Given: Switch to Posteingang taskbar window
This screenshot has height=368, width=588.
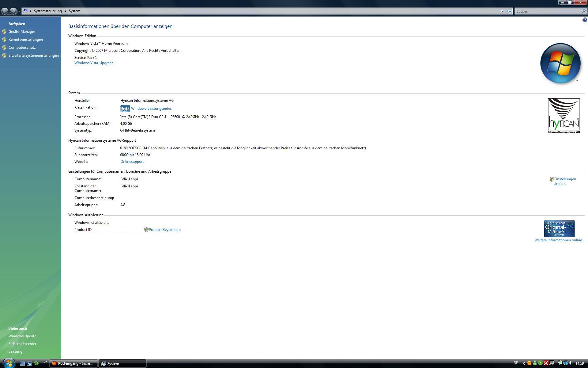Looking at the screenshot, I should click(x=73, y=363).
